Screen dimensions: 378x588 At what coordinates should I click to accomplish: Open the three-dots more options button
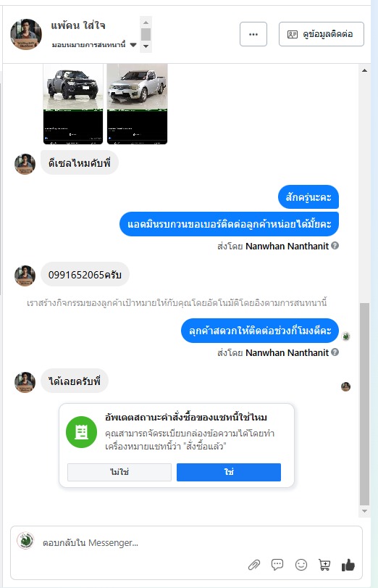pos(253,34)
